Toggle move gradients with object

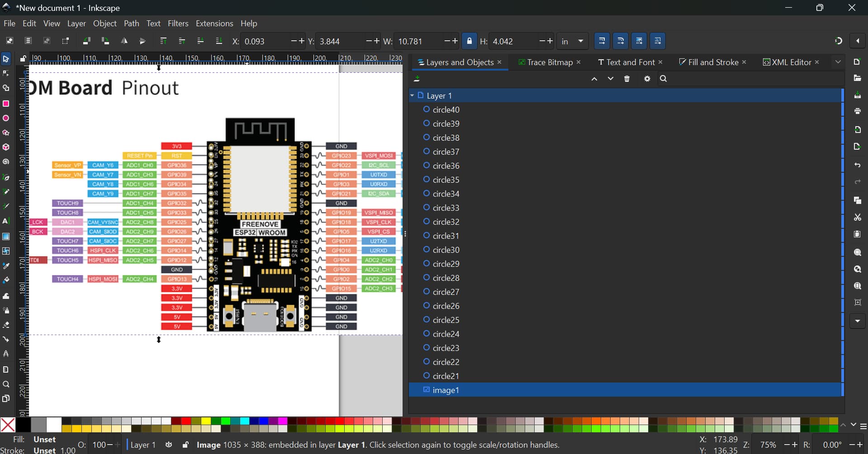click(x=639, y=41)
